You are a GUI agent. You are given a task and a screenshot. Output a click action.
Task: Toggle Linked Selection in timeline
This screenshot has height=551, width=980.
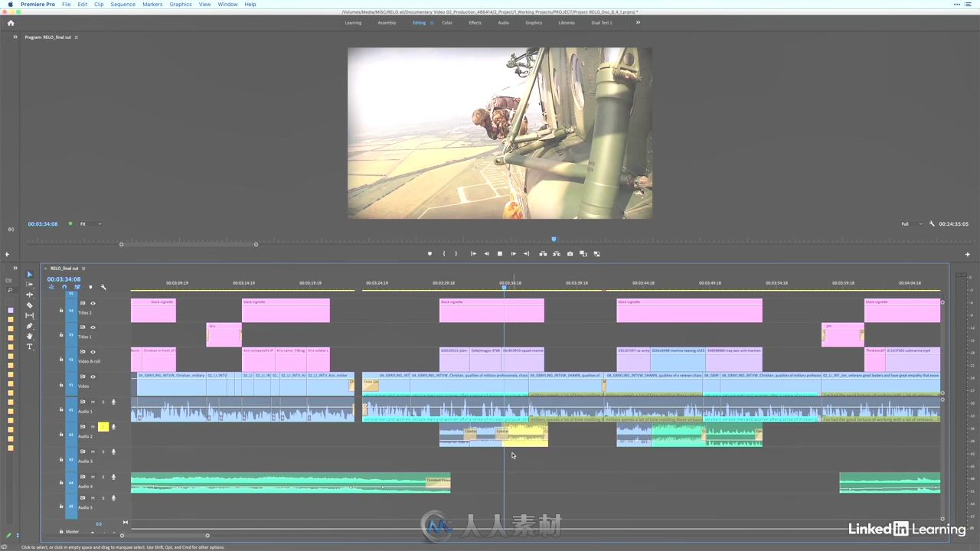pyautogui.click(x=77, y=287)
